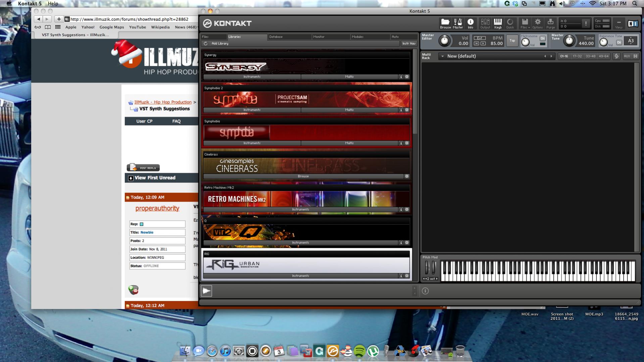Click the Quick load icon
This screenshot has width=644, height=362.
(x=510, y=23)
